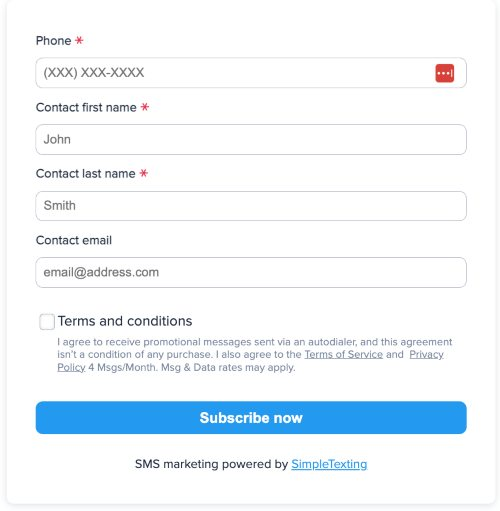This screenshot has width=500, height=511.
Task: Click the Contact first name label
Action: click(x=86, y=107)
